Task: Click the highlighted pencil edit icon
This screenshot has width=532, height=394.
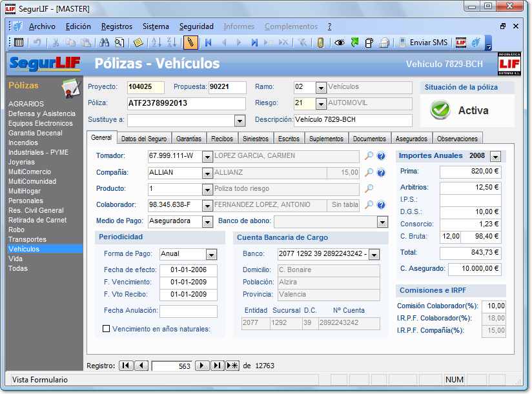Action: coord(190,43)
